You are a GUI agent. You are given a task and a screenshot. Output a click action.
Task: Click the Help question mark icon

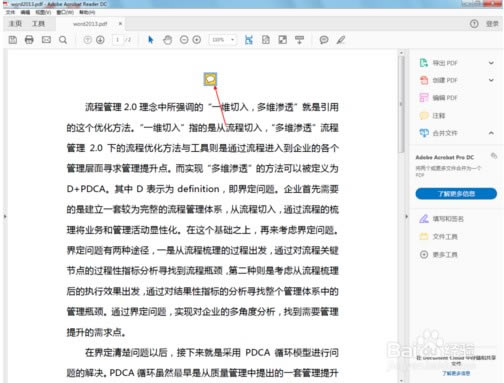coord(474,24)
